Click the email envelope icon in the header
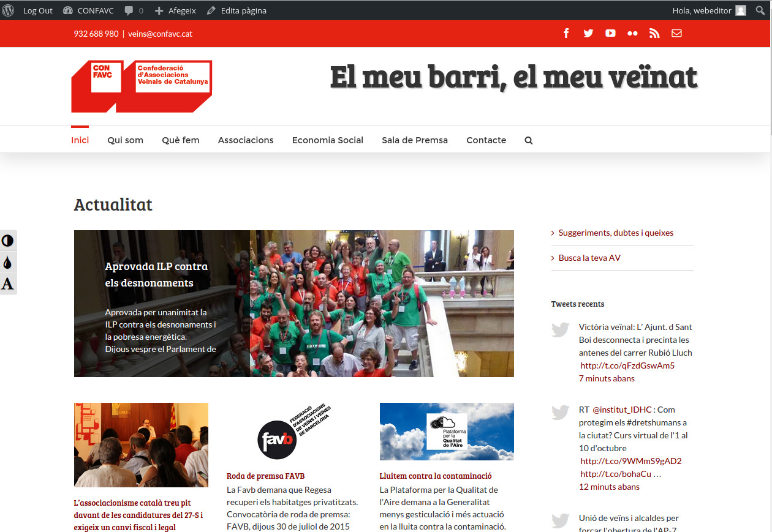This screenshot has height=532, width=772. pyautogui.click(x=676, y=34)
